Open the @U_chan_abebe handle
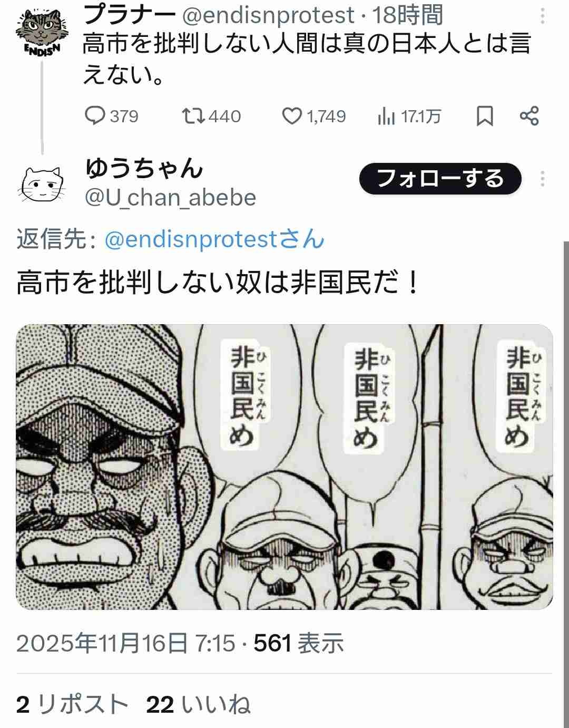The height and width of the screenshot is (728, 569). (170, 198)
